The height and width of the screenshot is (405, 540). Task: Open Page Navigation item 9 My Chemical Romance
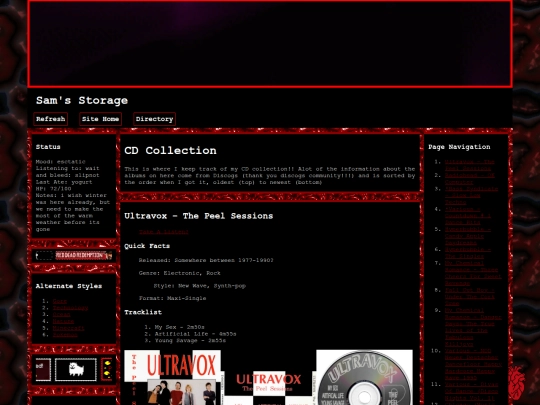[473, 327]
